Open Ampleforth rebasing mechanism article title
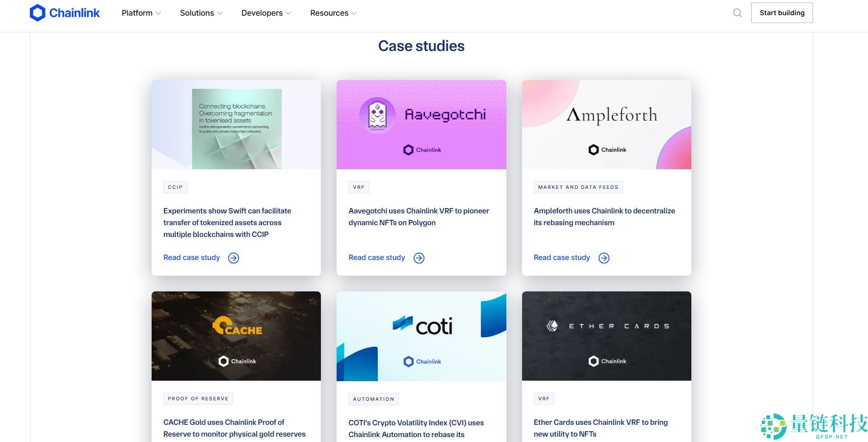 click(605, 217)
